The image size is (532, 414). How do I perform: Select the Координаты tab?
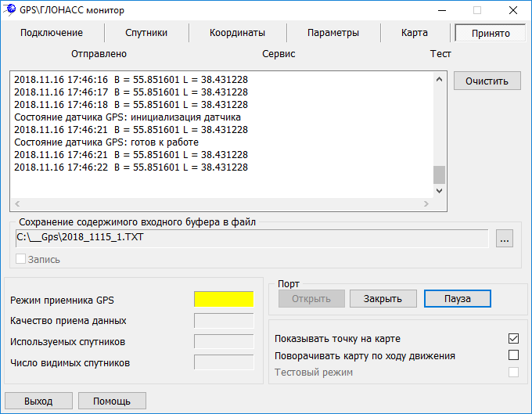pyautogui.click(x=237, y=33)
